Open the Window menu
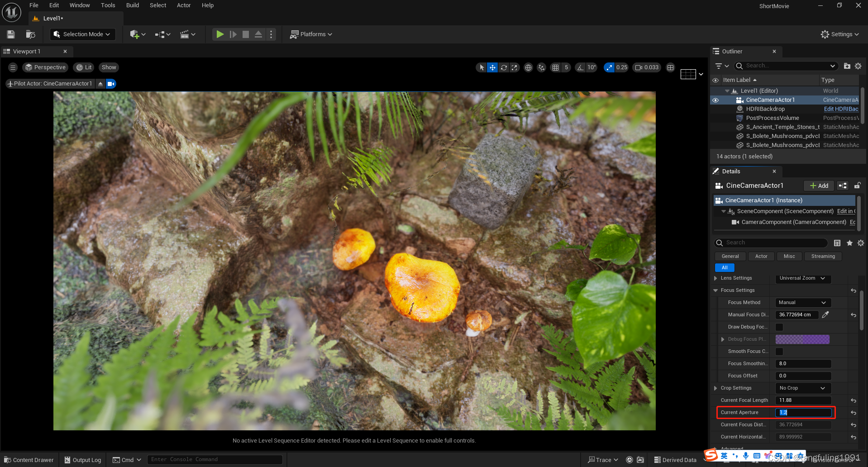868x467 pixels. click(80, 5)
